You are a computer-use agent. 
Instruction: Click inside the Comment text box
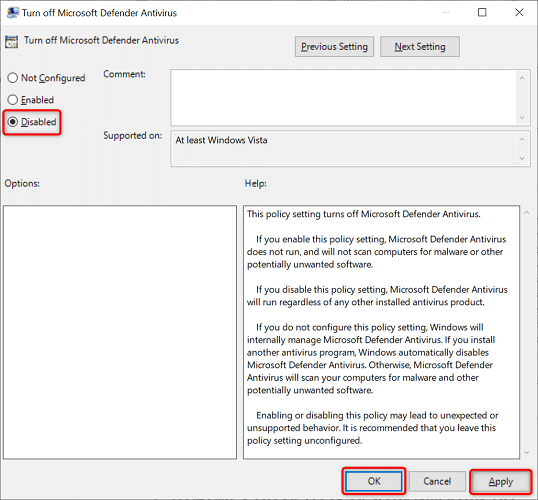(344, 97)
